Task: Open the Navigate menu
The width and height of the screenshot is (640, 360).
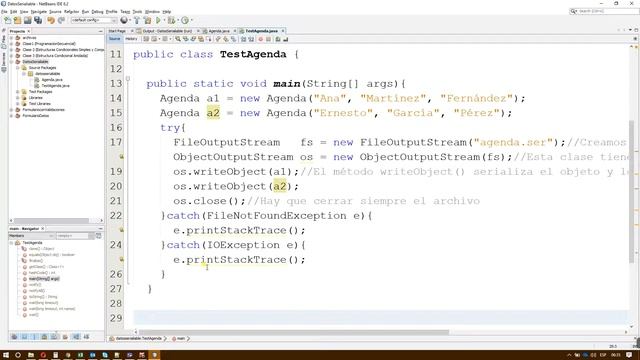Action: [x=39, y=11]
